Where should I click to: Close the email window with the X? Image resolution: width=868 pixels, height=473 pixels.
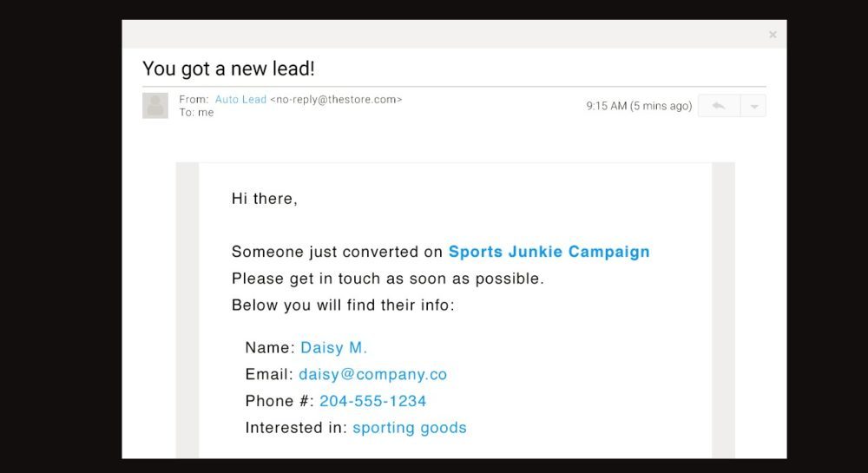(773, 35)
